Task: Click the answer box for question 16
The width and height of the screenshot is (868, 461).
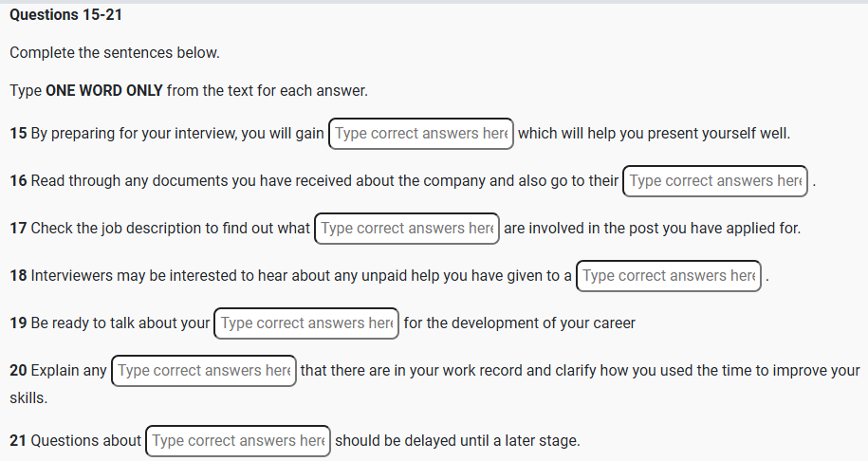Action: pos(715,181)
